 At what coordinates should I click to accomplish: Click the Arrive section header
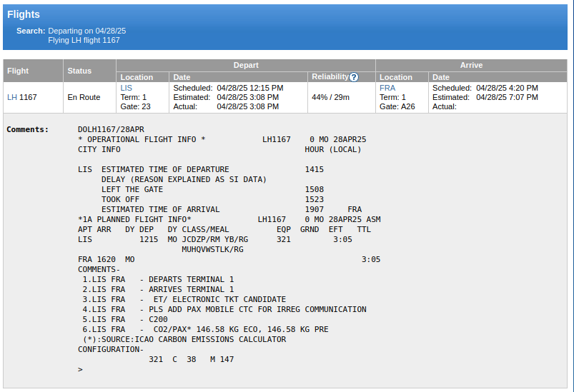(x=471, y=65)
